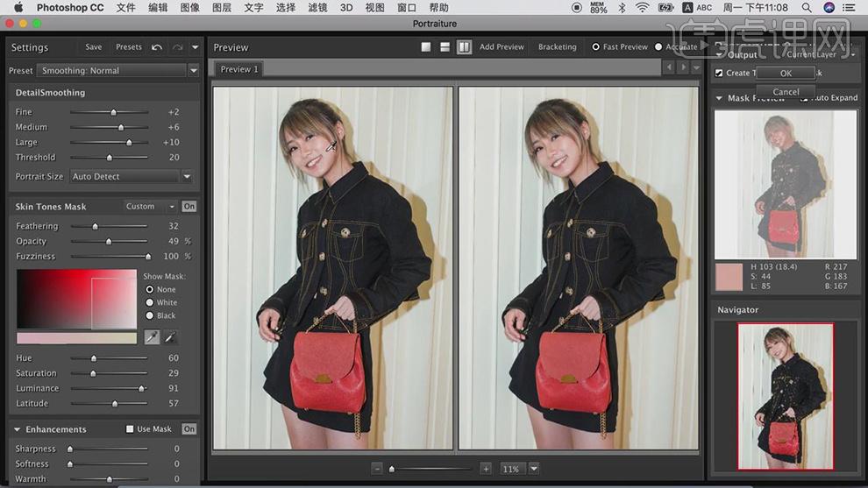
Task: Select the expand-mask eyedropper tool
Action: (x=170, y=337)
